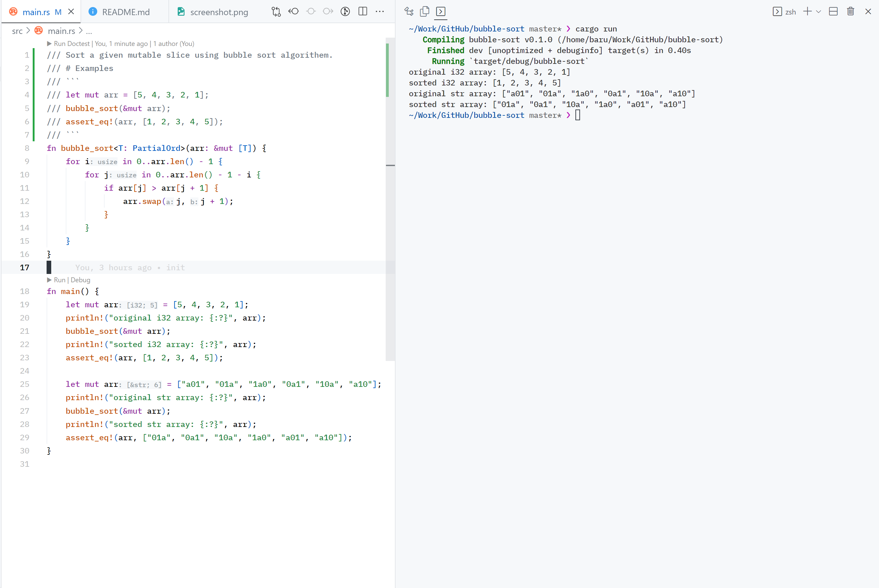Screen dimensions: 879x588
Task: Add a new terminal with plus
Action: [807, 12]
